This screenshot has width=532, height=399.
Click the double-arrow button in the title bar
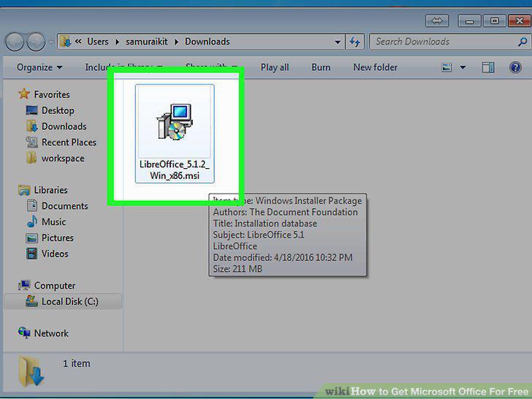point(437,21)
